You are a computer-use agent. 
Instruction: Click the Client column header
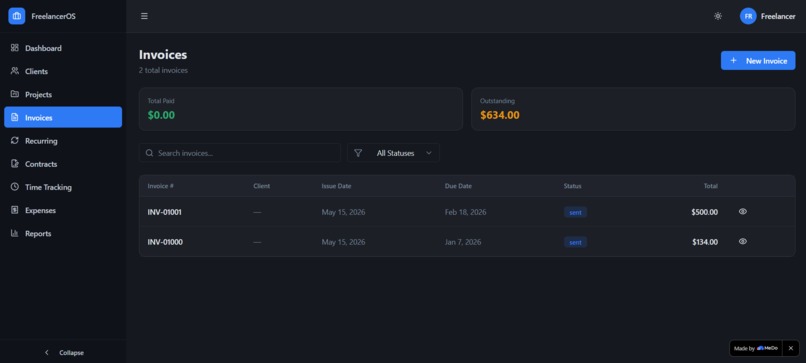262,186
